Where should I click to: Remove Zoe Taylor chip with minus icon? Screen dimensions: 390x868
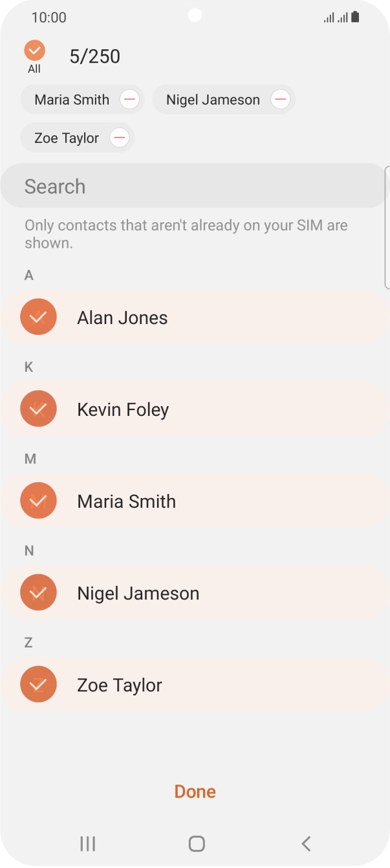(120, 138)
